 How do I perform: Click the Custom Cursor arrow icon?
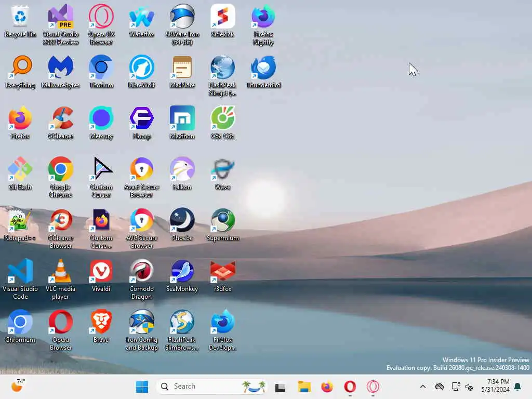coord(101,178)
